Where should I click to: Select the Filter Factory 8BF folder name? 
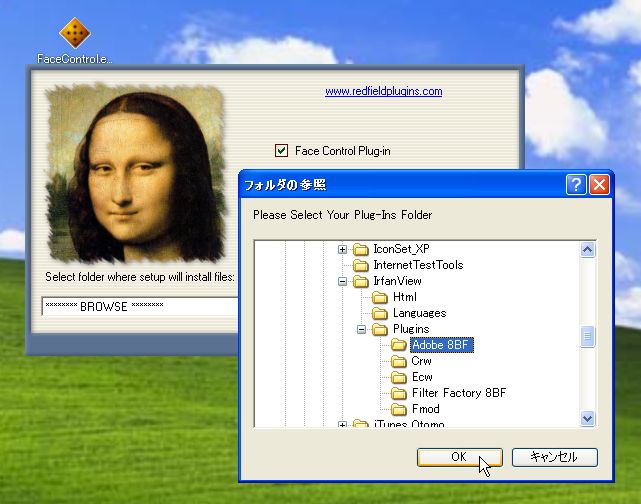pos(459,393)
